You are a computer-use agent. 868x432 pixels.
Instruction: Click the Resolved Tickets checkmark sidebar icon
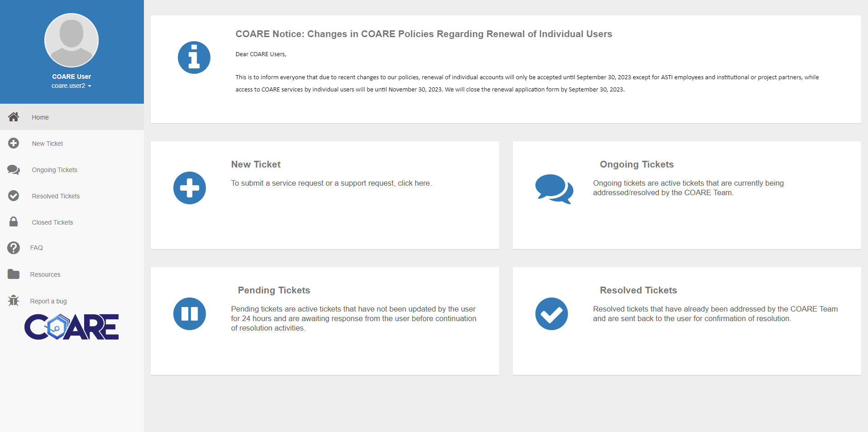[x=14, y=196]
